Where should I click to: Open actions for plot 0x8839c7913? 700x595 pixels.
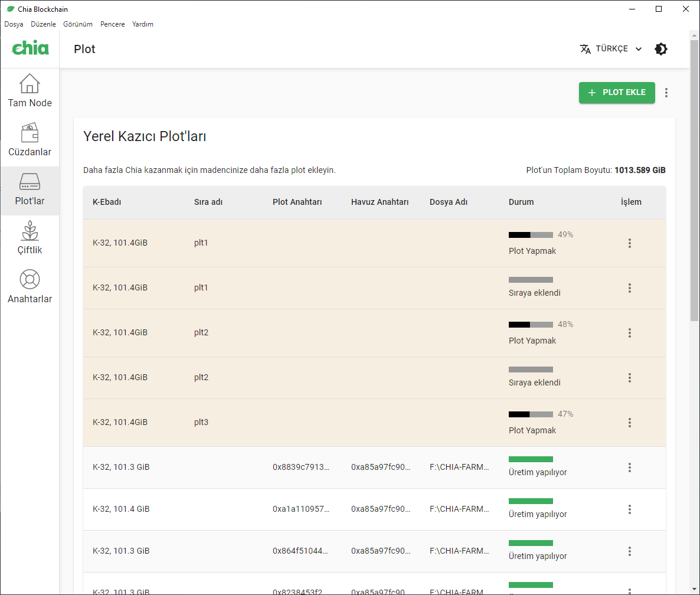click(x=630, y=467)
